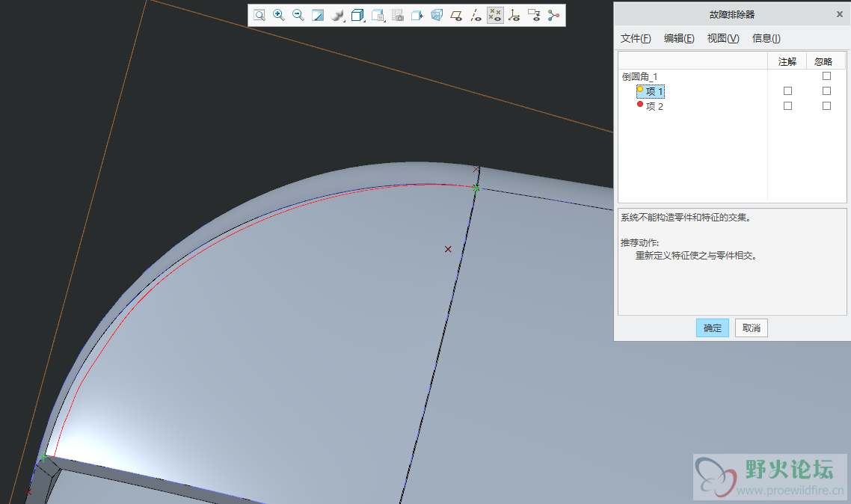Click the 故障排除器 title bar text
The height and width of the screenshot is (504, 851).
pyautogui.click(x=731, y=15)
